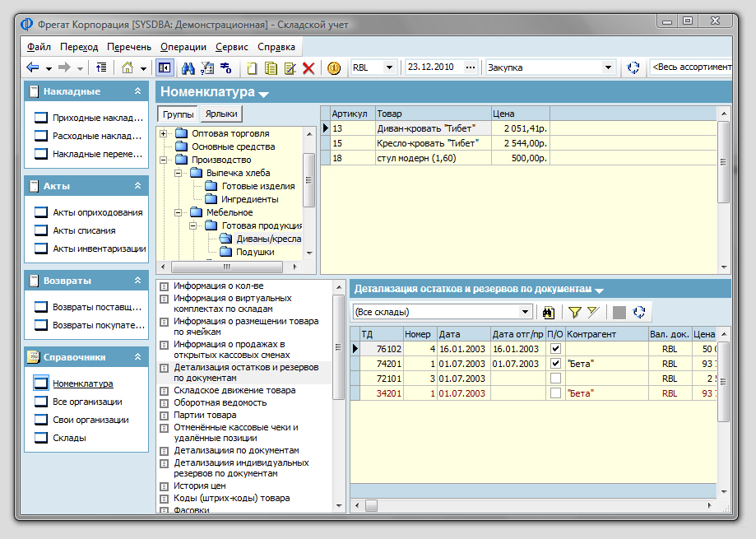The image size is (756, 539).
Task: Open Все организации in Справочники
Action: [x=87, y=402]
